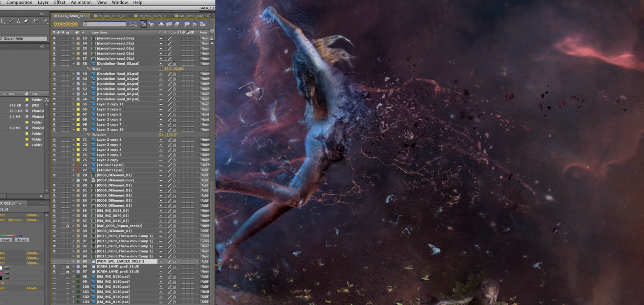Expand layer 59 Dandelion-Seed_03.psd
Viewport: 644px width, 305px height.
(x=73, y=74)
